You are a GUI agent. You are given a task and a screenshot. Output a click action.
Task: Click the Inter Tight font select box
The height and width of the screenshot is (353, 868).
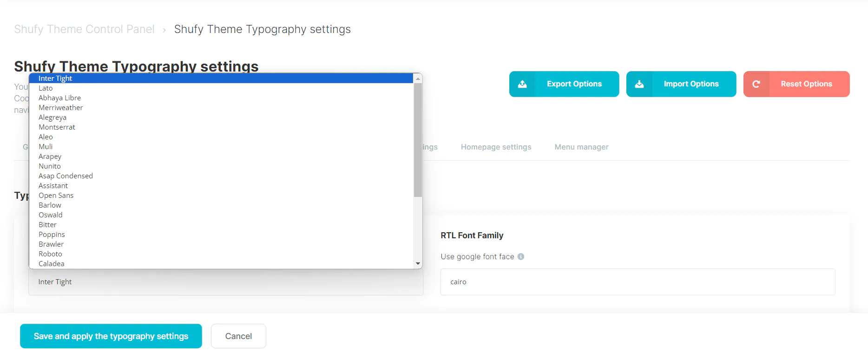[225, 282]
